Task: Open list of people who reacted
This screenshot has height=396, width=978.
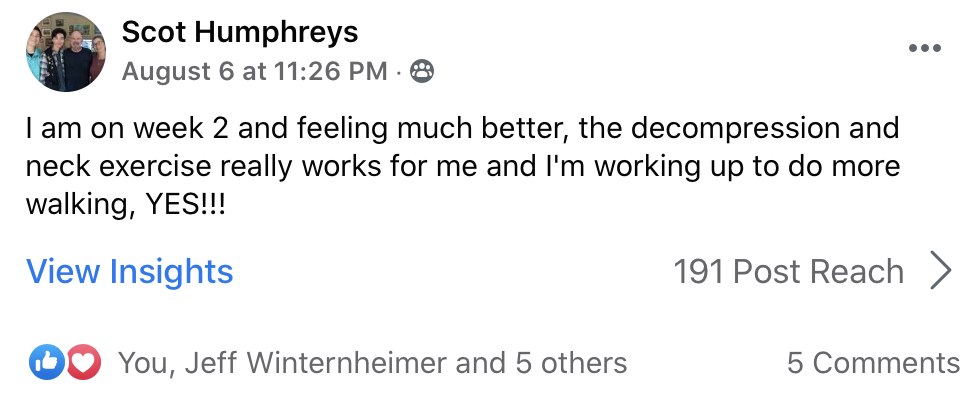Action: 372,363
